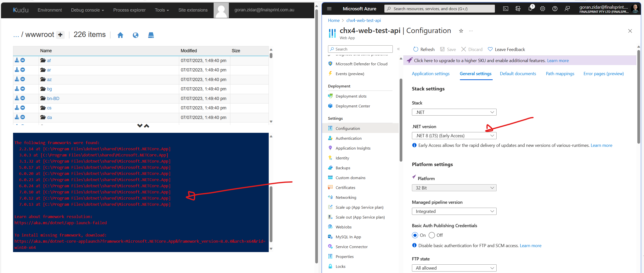The width and height of the screenshot is (644, 273).
Task: Open Application Insights in sidebar
Action: [x=353, y=148]
